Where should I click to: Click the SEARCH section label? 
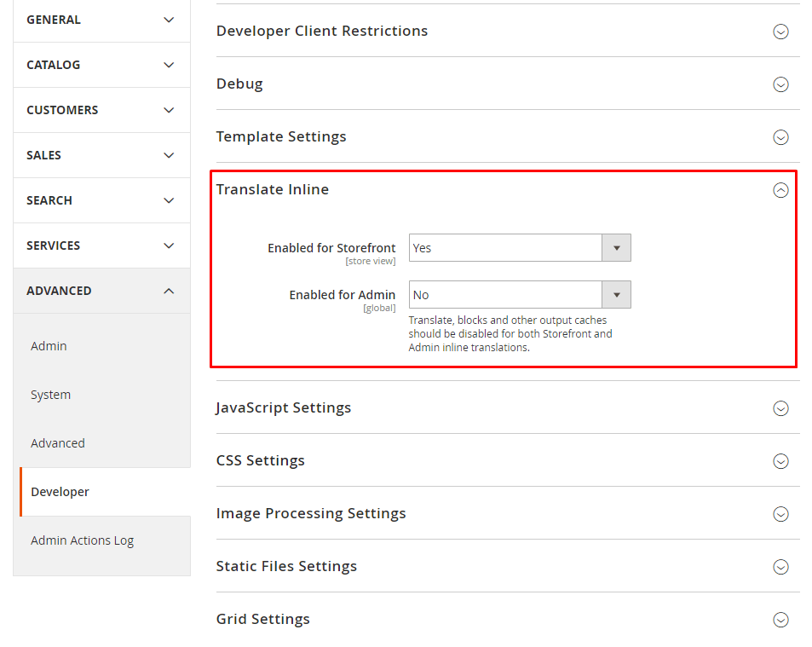coord(49,200)
